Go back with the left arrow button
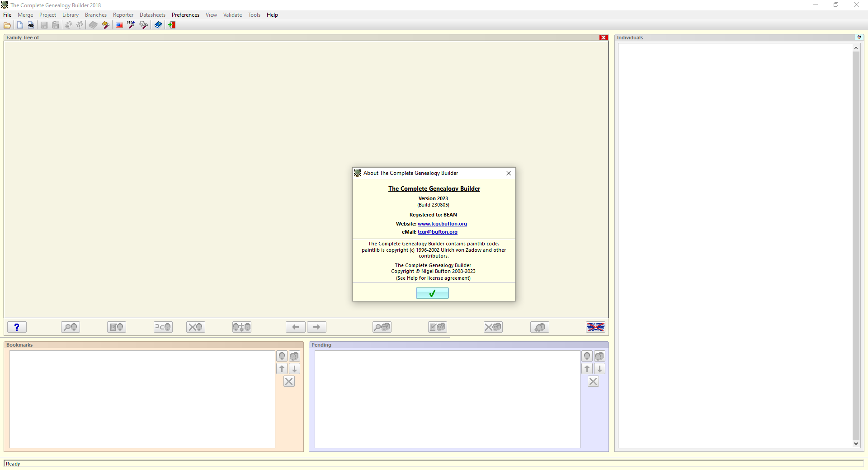The height and width of the screenshot is (470, 868). pyautogui.click(x=296, y=327)
